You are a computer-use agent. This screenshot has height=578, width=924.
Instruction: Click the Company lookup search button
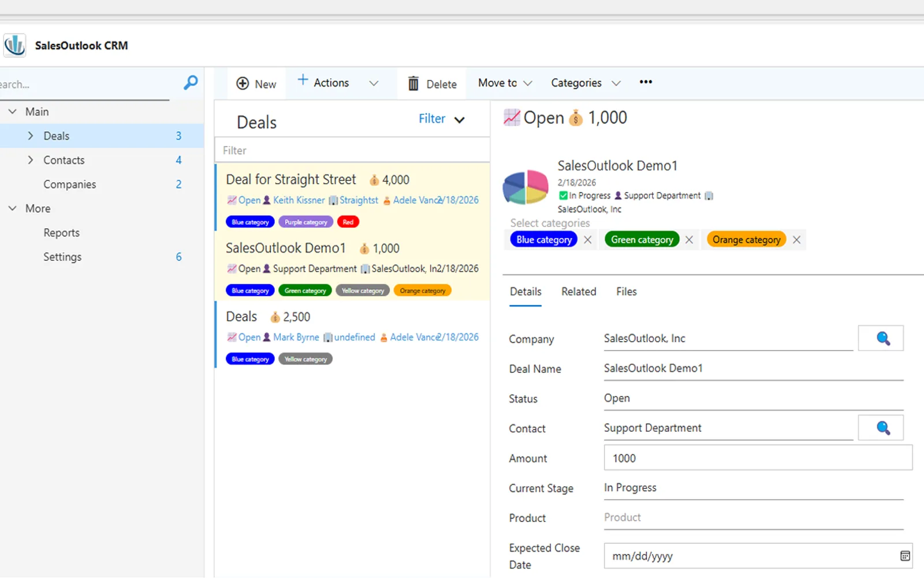(881, 338)
